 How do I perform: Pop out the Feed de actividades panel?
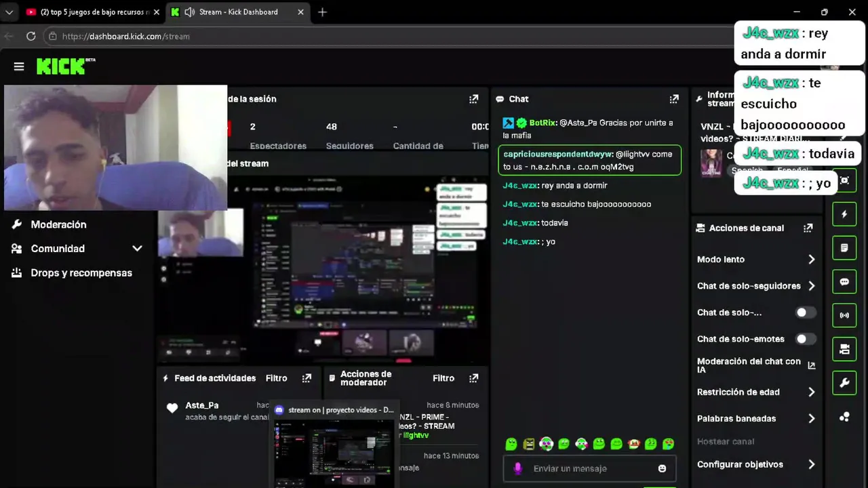point(307,378)
